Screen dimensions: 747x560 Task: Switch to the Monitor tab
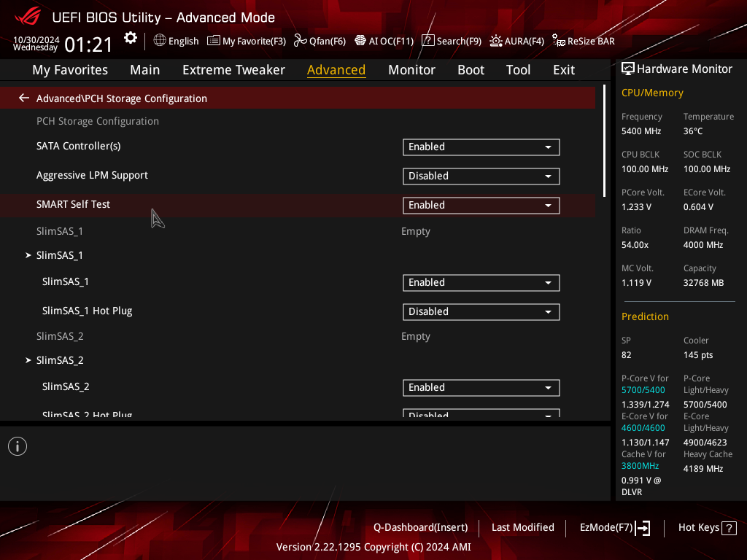point(411,70)
